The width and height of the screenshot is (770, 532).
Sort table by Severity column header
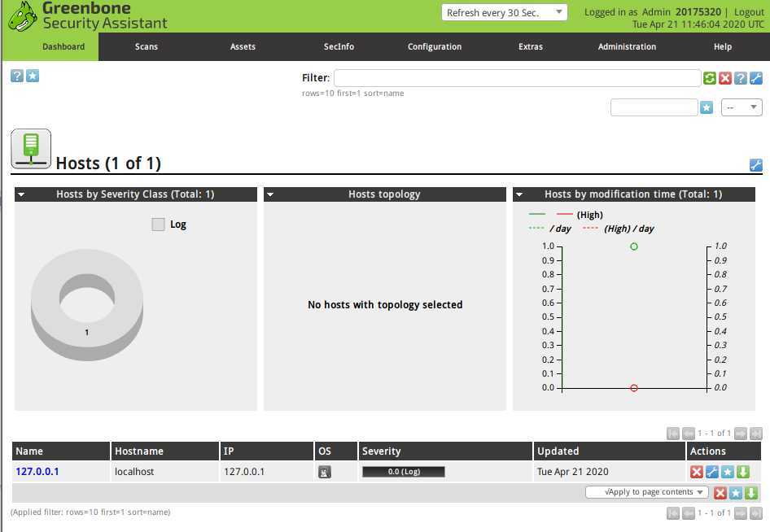pyautogui.click(x=382, y=451)
